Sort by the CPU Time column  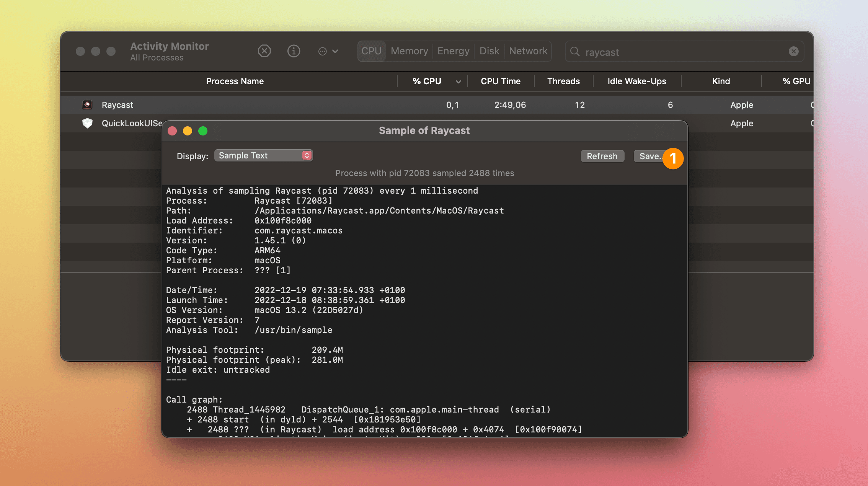(x=500, y=81)
